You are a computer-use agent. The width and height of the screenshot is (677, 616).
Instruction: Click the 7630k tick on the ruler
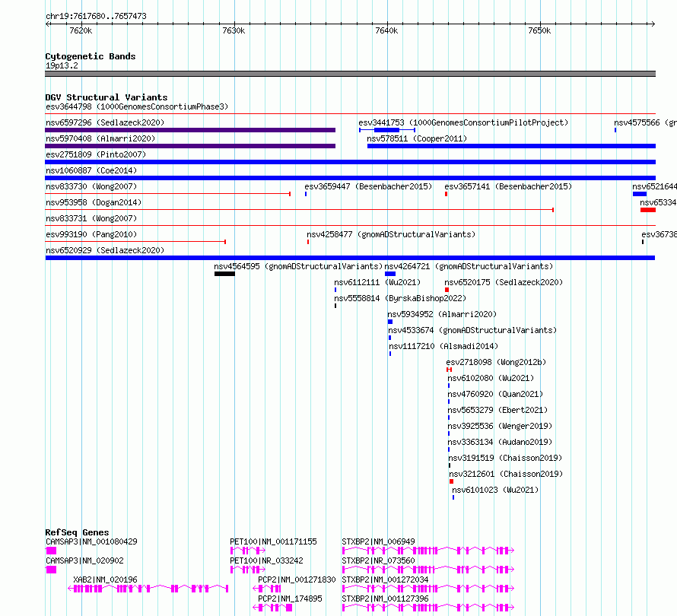[x=235, y=24]
